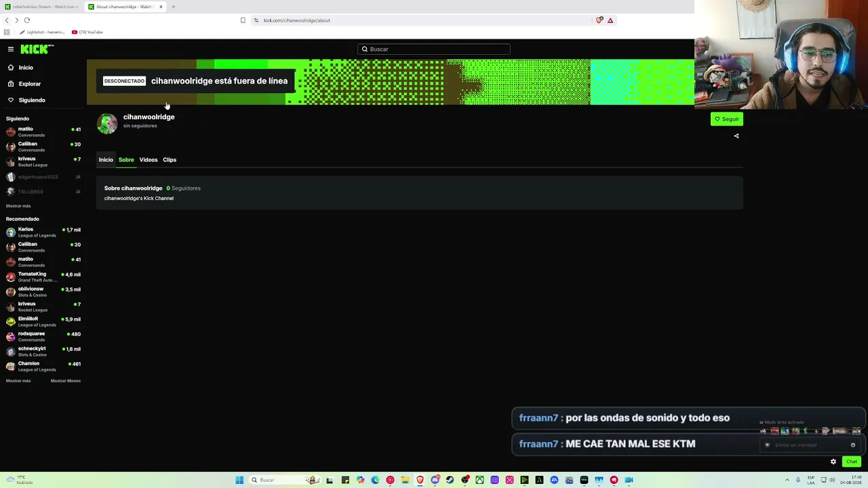This screenshot has width=868, height=488.
Task: Open Microsoft Edge from the taskbar
Action: (375, 480)
